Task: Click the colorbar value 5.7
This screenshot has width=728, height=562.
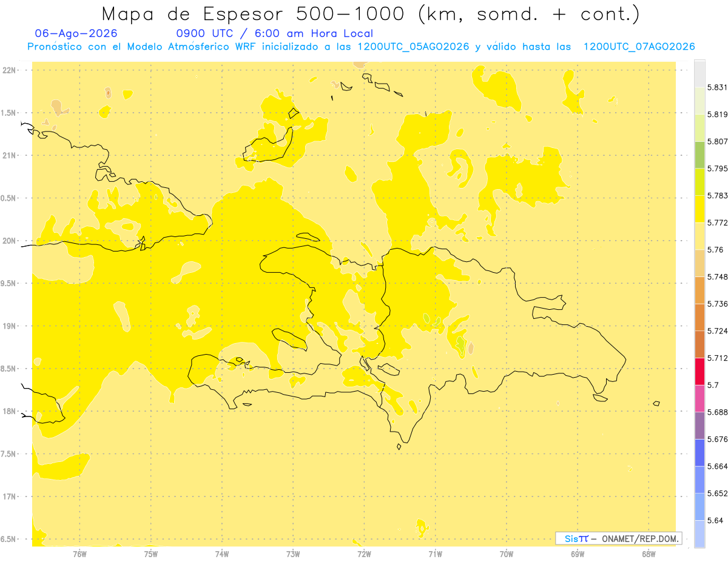Action: (x=713, y=385)
